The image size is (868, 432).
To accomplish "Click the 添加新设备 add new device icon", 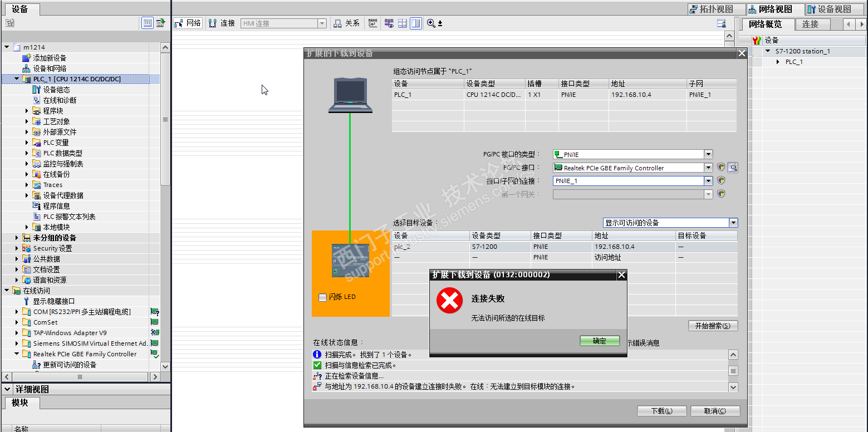I will pyautogui.click(x=27, y=58).
